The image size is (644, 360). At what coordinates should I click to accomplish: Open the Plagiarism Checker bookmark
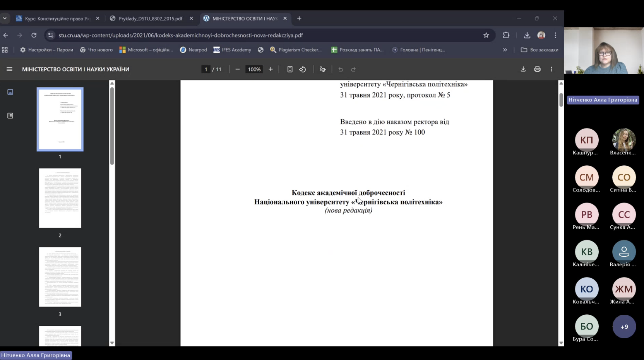pyautogui.click(x=296, y=50)
